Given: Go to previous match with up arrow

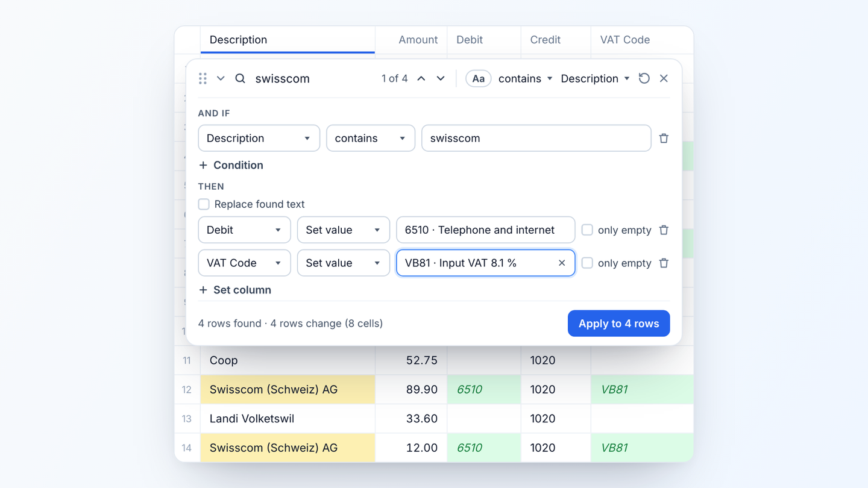Looking at the screenshot, I should click(421, 78).
